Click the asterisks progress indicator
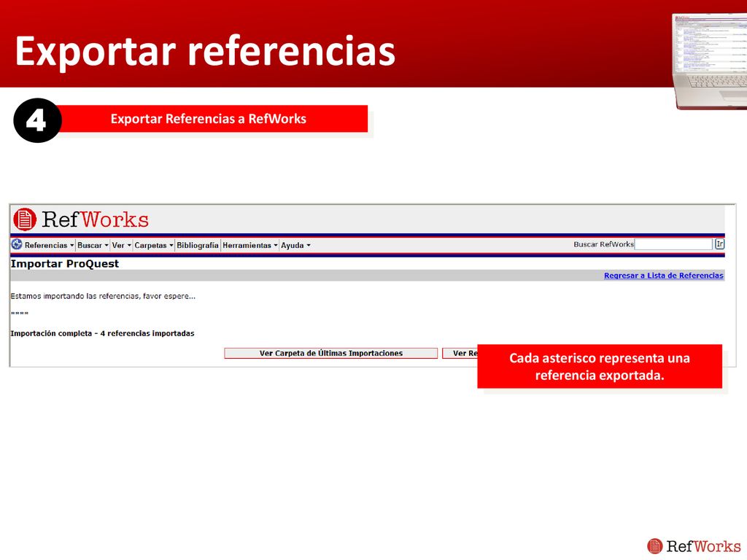747x560 pixels. tap(20, 314)
